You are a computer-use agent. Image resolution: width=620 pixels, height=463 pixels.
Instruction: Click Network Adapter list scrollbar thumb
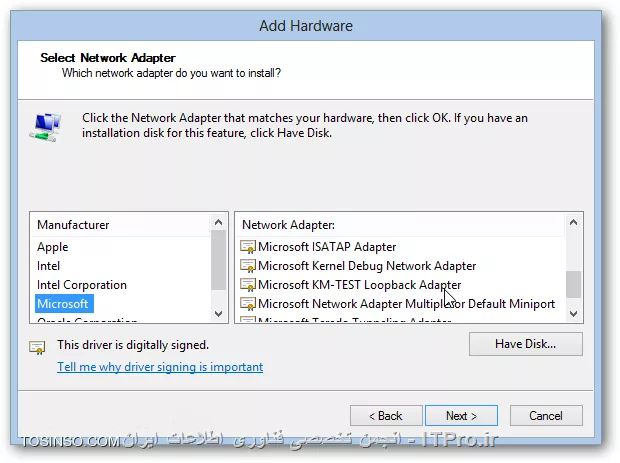click(x=573, y=284)
